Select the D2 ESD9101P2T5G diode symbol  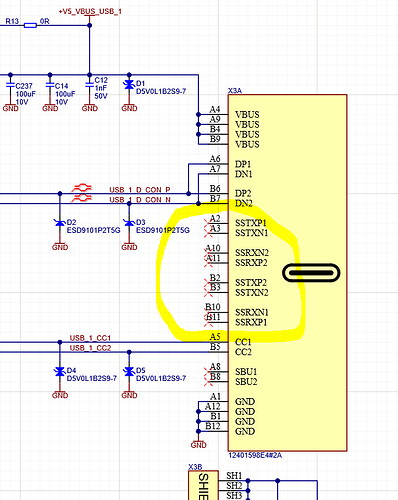click(60, 223)
